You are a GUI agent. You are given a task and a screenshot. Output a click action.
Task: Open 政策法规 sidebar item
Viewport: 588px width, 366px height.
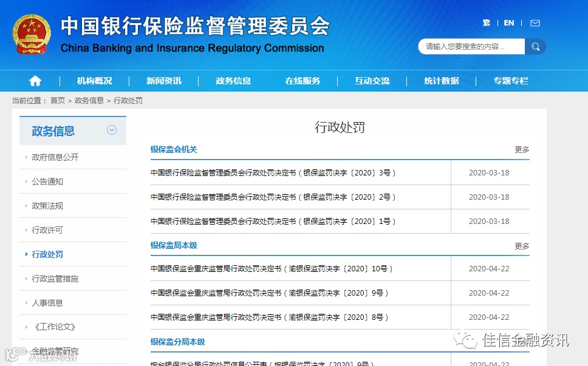47,206
